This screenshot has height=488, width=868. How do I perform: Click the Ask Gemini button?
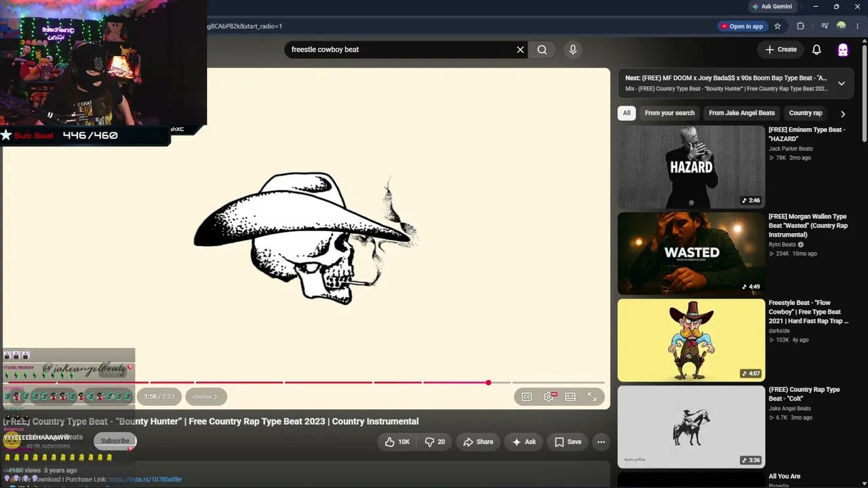click(772, 7)
